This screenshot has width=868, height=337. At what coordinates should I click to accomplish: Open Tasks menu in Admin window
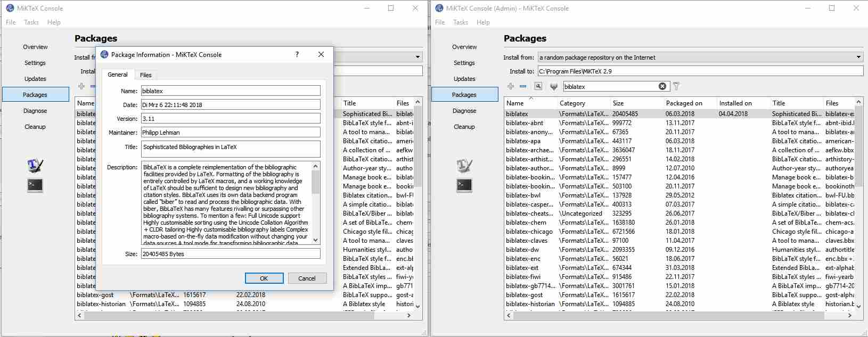click(461, 22)
